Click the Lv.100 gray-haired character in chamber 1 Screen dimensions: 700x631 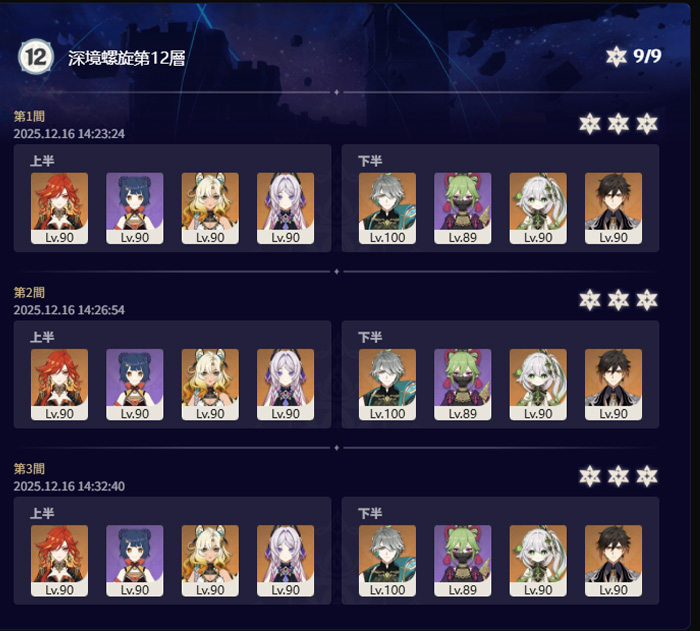tap(388, 209)
